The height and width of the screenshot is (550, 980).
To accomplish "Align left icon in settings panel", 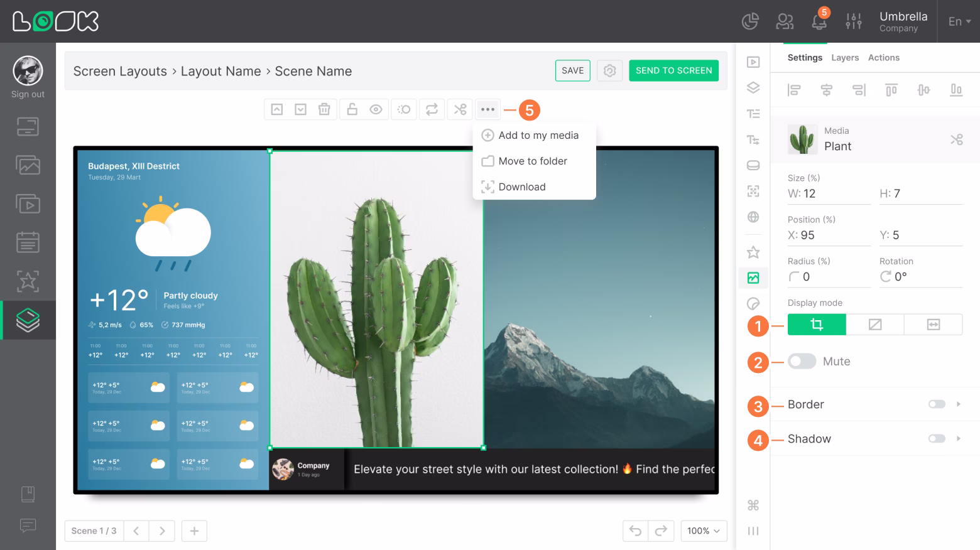I will tap(794, 90).
